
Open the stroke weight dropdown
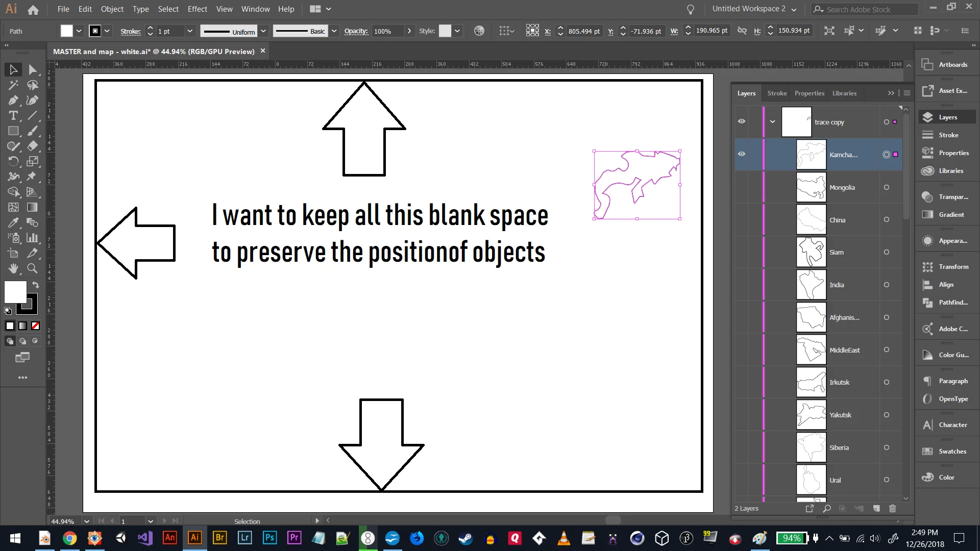[x=190, y=31]
